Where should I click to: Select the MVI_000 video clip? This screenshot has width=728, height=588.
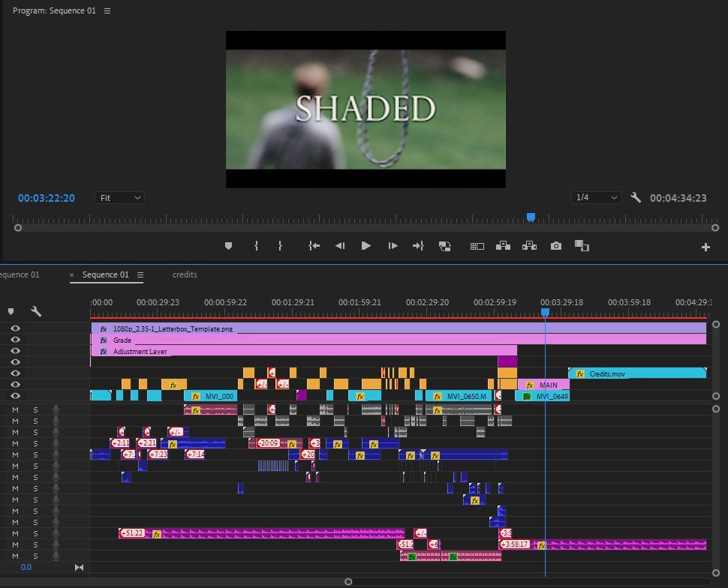(211, 396)
